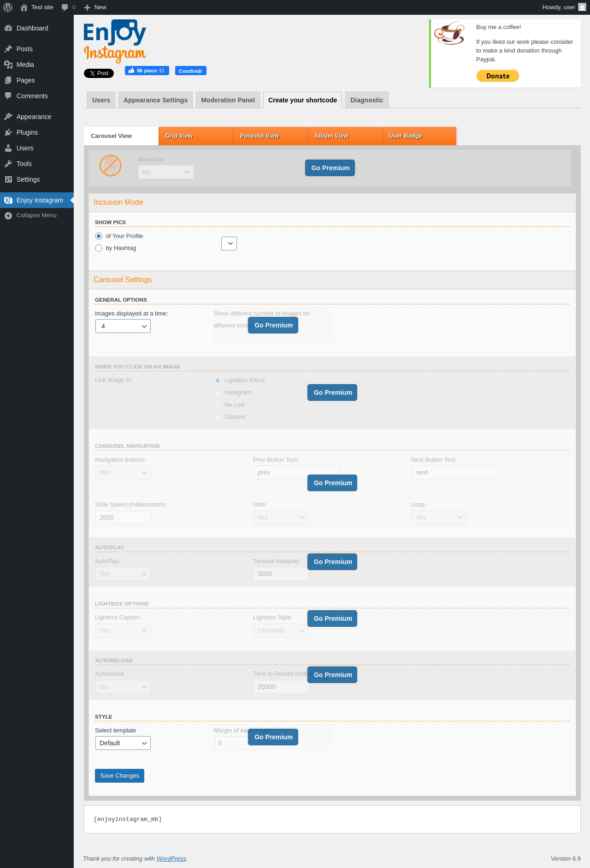Click the Users person icon

pos(8,148)
